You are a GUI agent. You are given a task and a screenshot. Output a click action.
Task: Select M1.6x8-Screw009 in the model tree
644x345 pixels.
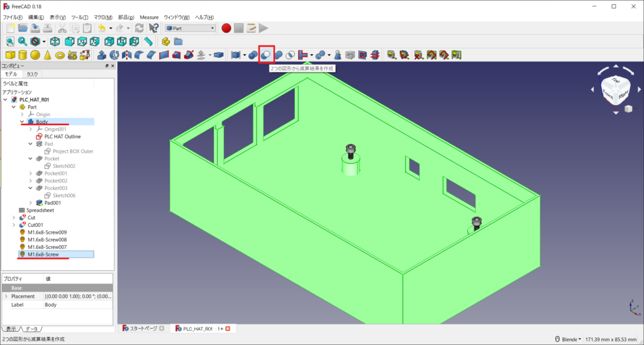click(47, 232)
